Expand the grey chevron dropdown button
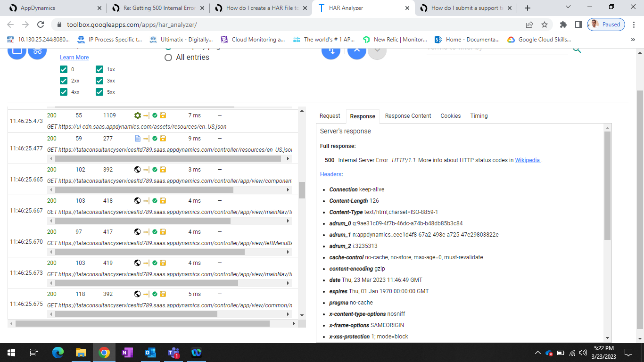Image resolution: width=644 pixels, height=362 pixels. 377,50
